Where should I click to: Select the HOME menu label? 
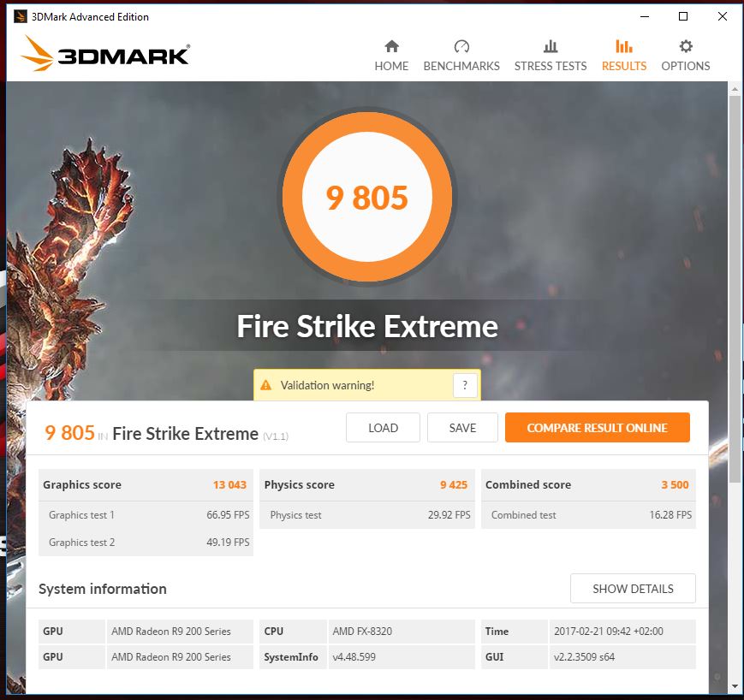391,66
